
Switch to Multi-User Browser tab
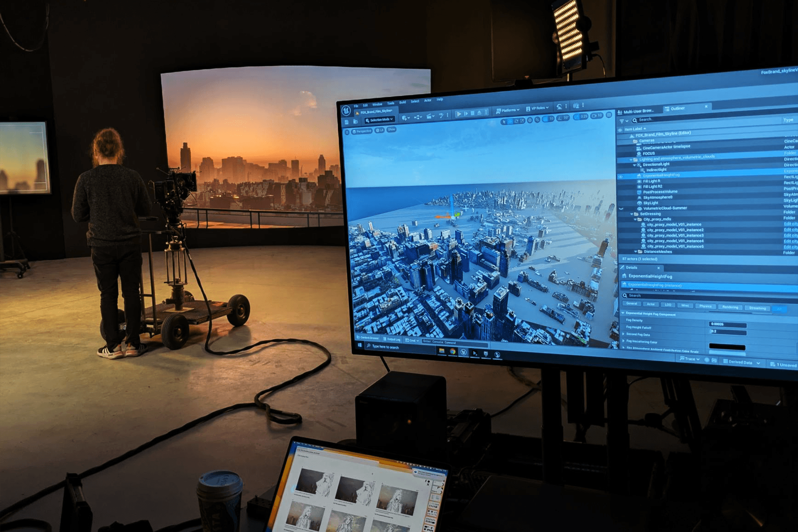click(636, 111)
